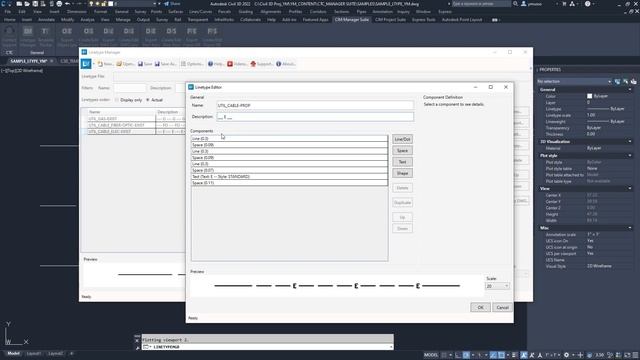
Task: Click Line/Dot button in Linetype Editor
Action: (x=402, y=139)
